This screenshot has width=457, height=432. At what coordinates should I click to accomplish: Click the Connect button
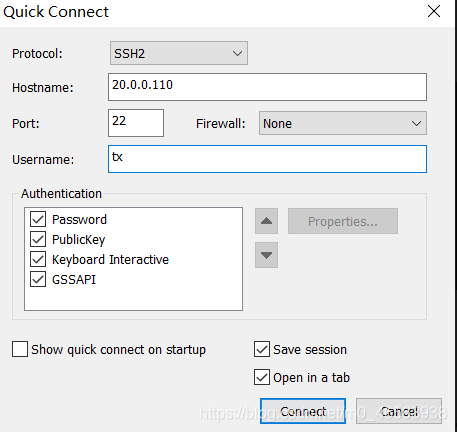click(303, 411)
